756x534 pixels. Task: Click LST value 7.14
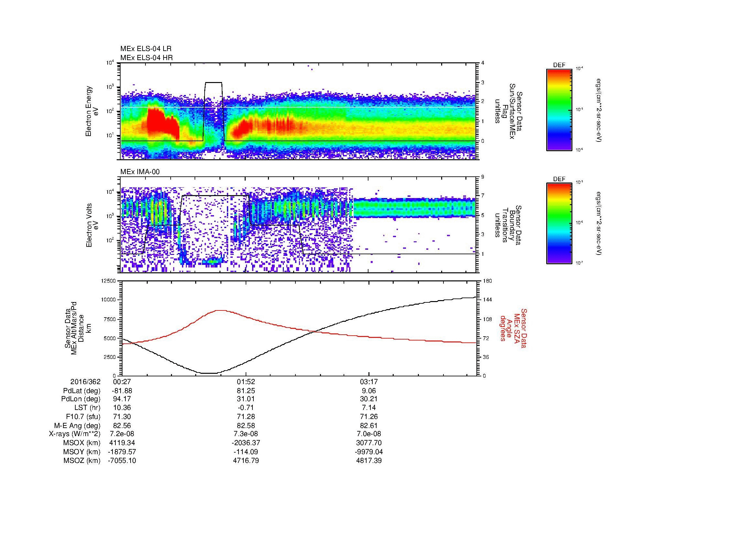[x=369, y=408]
